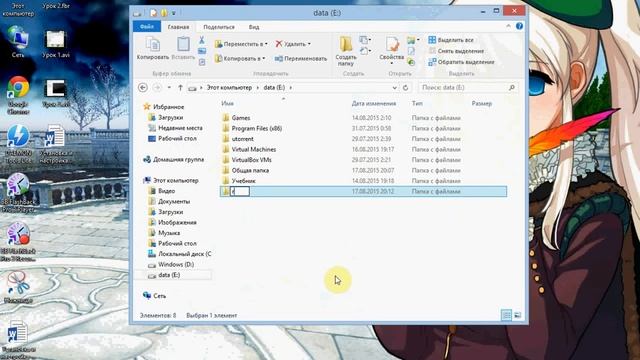Collapse the ribbon with chevron arrow
The width and height of the screenshot is (640, 360).
[508, 26]
